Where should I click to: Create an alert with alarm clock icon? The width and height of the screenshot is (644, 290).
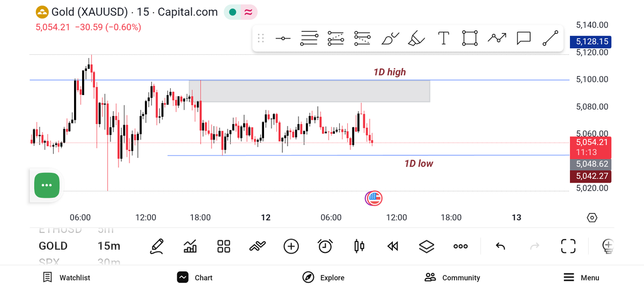pos(325,246)
